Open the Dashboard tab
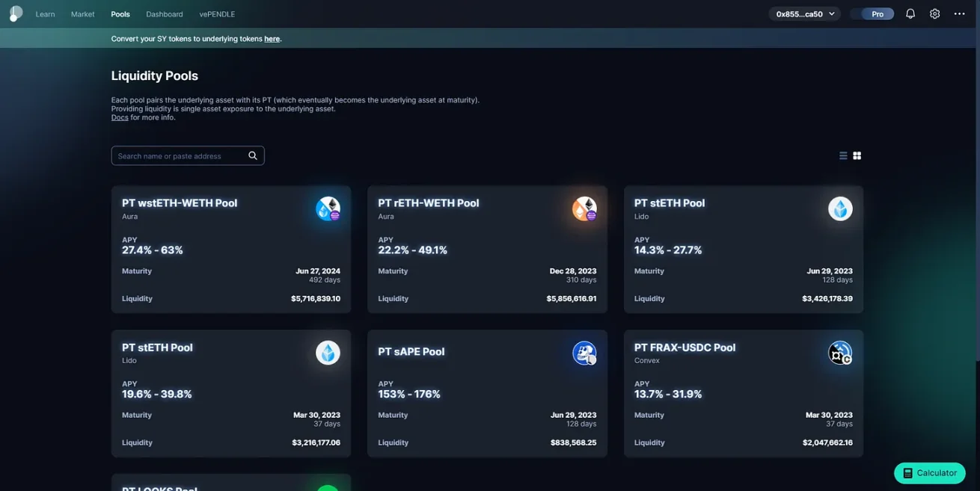Screen dimensions: 980x491 coord(164,14)
